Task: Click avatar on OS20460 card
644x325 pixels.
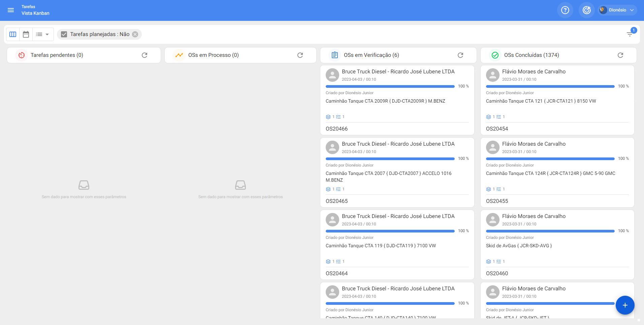Action: (x=493, y=220)
